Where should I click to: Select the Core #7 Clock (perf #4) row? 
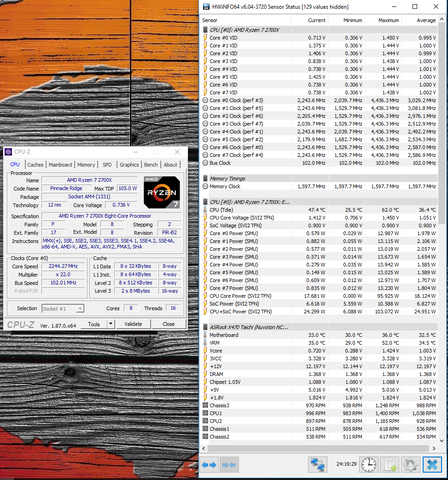click(x=319, y=155)
